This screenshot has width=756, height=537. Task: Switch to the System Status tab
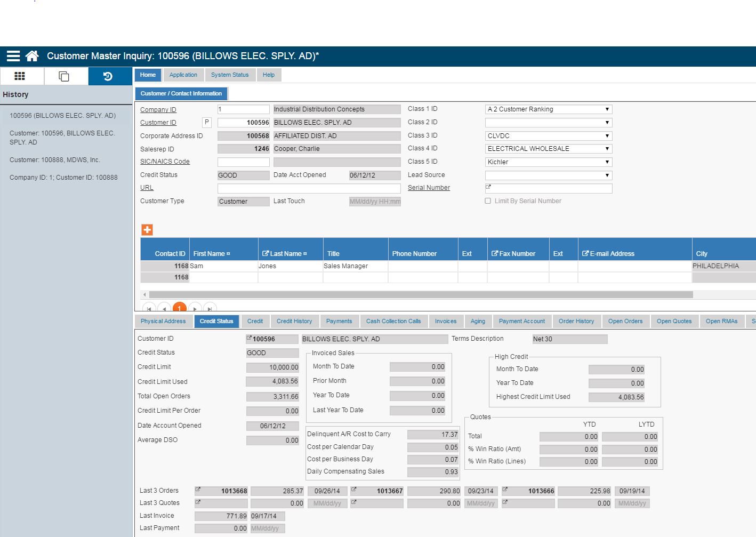(229, 75)
